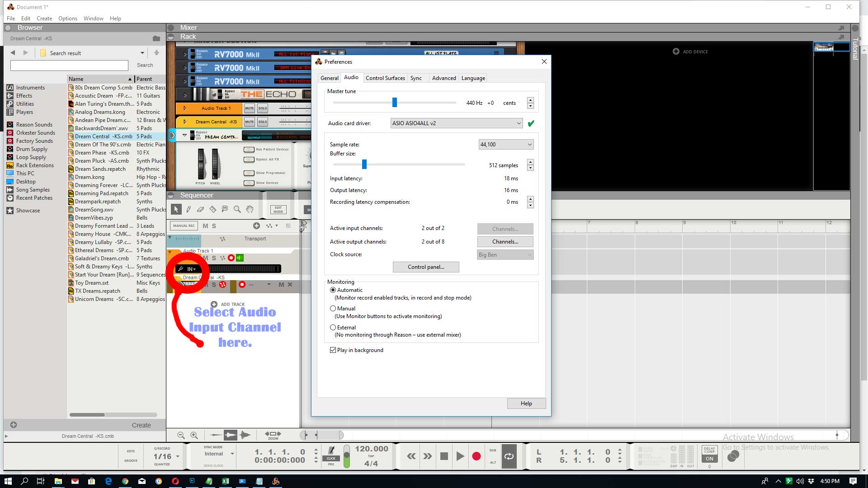Screen dimensions: 868x488
Task: Switch to the Control Surfaces tab
Action: pos(385,78)
